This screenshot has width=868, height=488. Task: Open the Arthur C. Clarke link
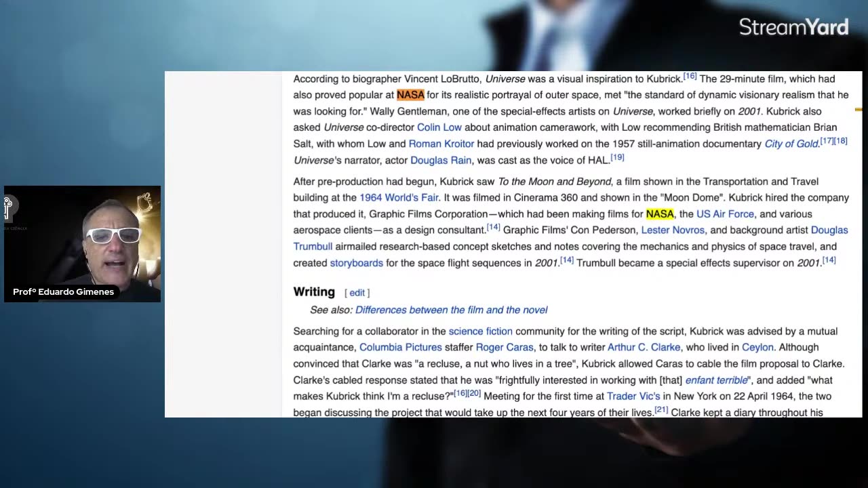(644, 348)
